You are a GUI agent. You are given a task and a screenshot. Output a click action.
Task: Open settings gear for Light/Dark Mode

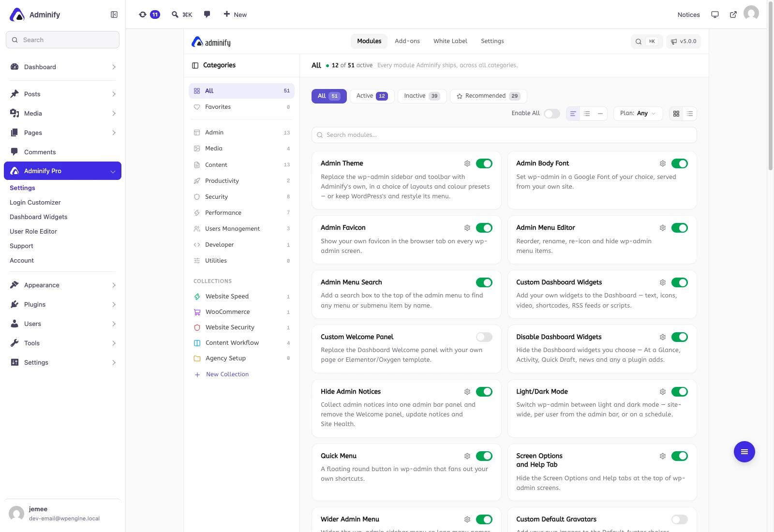pyautogui.click(x=663, y=392)
